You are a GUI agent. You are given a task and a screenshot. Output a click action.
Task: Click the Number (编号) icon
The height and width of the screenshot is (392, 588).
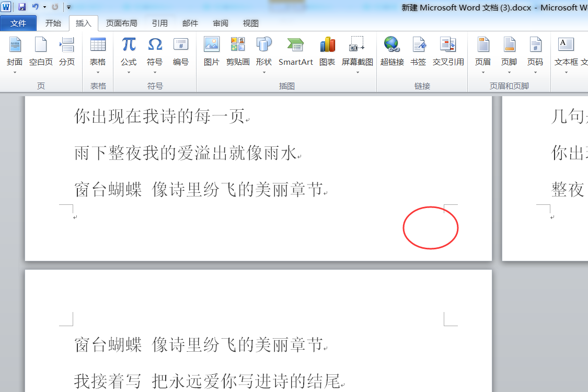coord(181,44)
